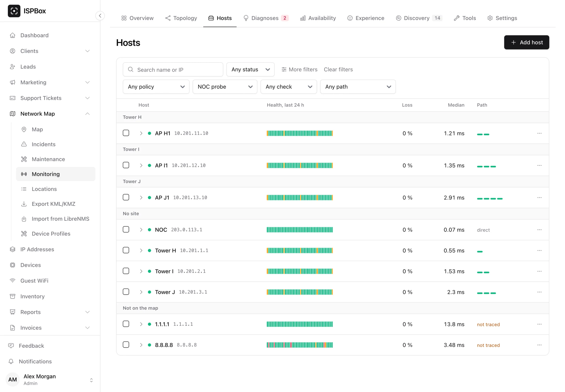This screenshot has width=565, height=392.
Task: Open the NOC probe dropdown
Action: pos(225,87)
